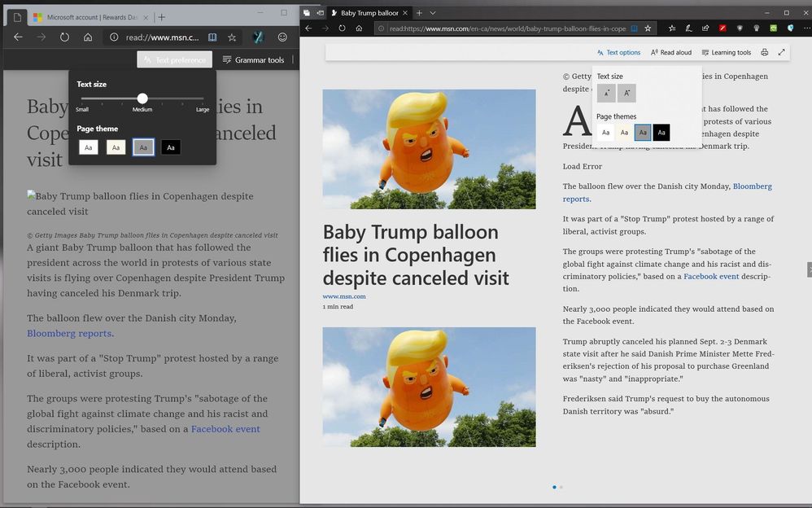This screenshot has height=508, width=812.
Task: Open Facebook event link in left window
Action: point(225,429)
